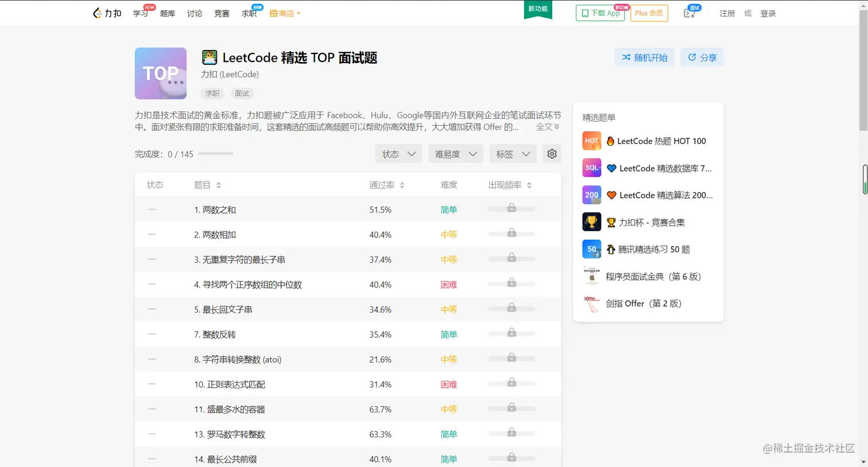Expand the 商店 menu dropdown
The height and width of the screenshot is (467, 868).
285,13
